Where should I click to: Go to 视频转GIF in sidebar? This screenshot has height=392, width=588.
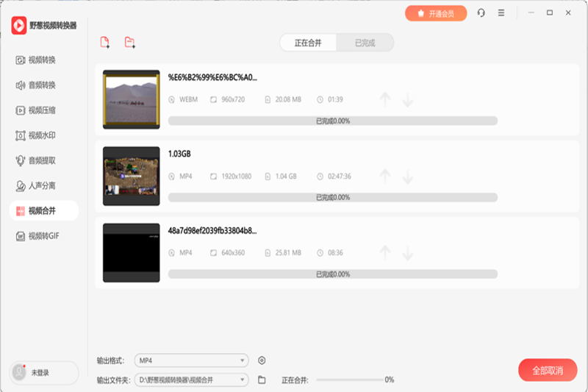tap(43, 236)
